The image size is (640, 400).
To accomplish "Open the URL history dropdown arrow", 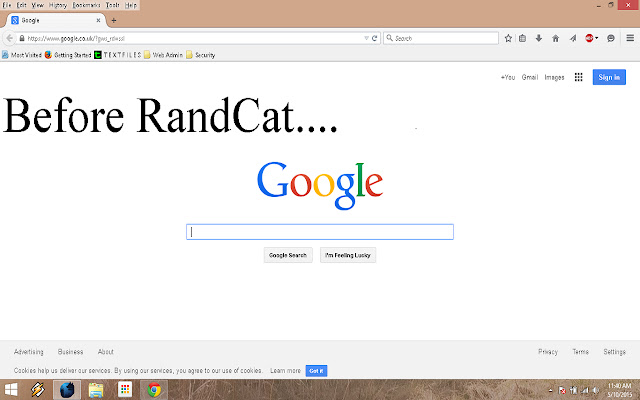I will (x=366, y=38).
